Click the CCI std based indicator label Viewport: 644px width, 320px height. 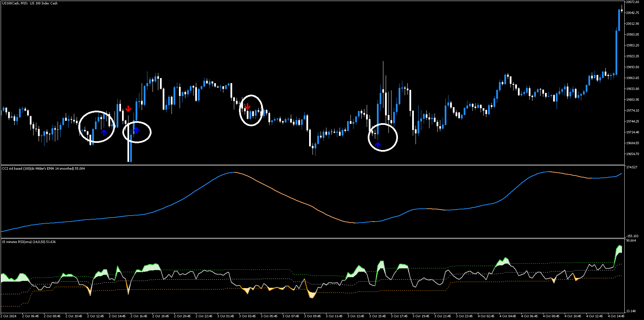pos(43,169)
